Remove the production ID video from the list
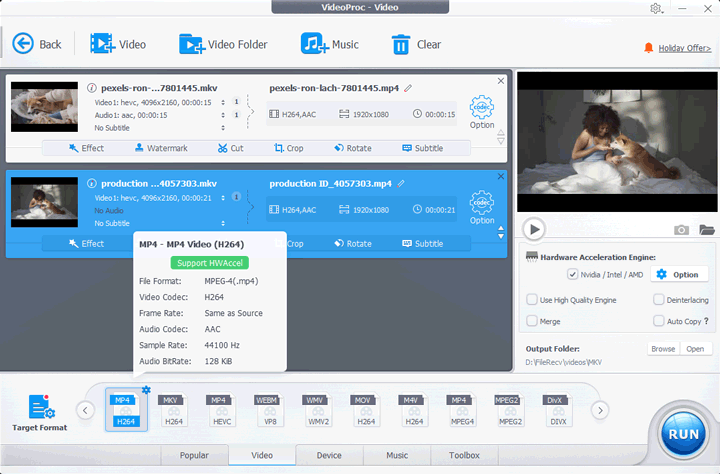Image resolution: width=720 pixels, height=474 pixels. click(x=501, y=176)
